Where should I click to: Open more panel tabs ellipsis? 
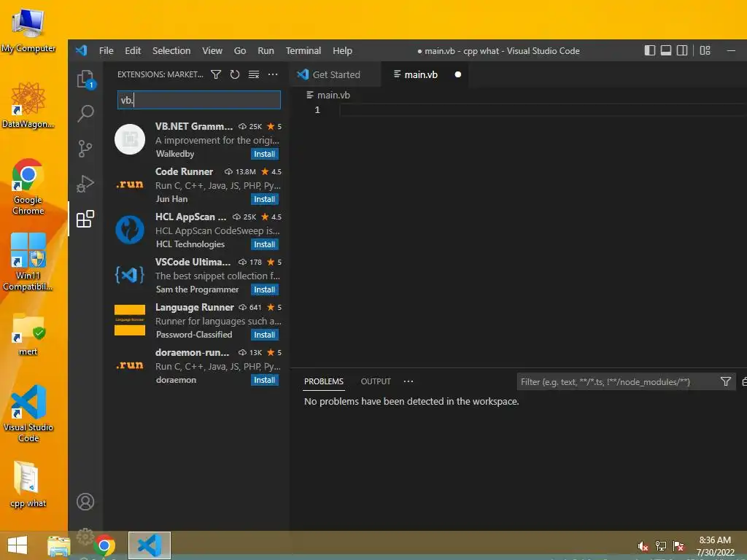pos(409,381)
